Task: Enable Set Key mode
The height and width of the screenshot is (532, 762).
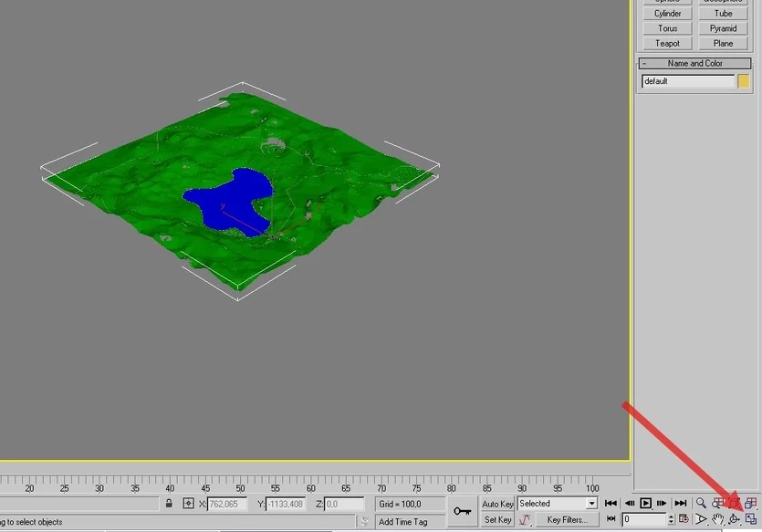Action: pos(496,519)
